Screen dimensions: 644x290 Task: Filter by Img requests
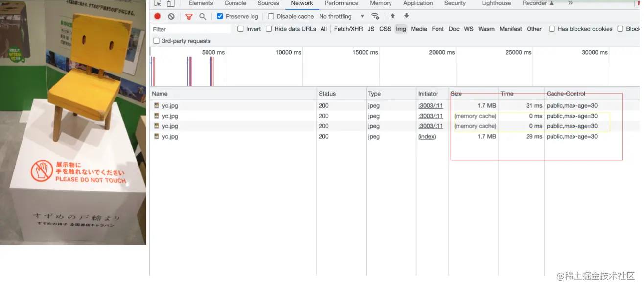(401, 29)
